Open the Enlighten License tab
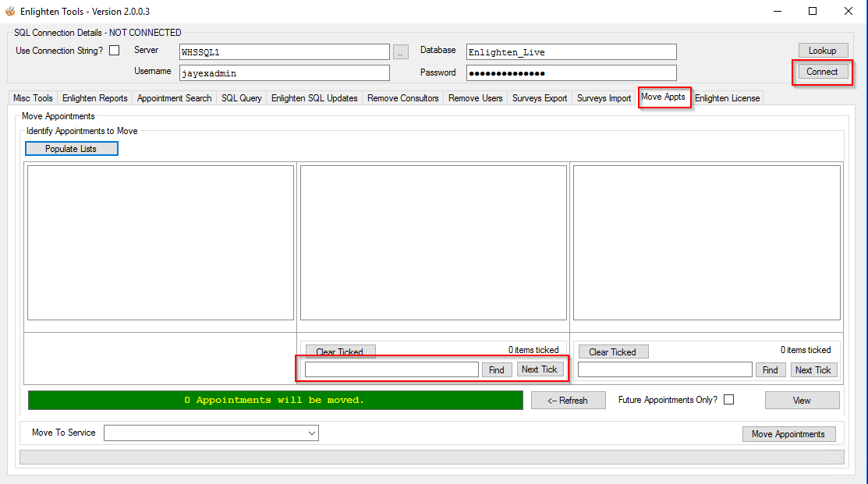The height and width of the screenshot is (484, 868). click(728, 98)
